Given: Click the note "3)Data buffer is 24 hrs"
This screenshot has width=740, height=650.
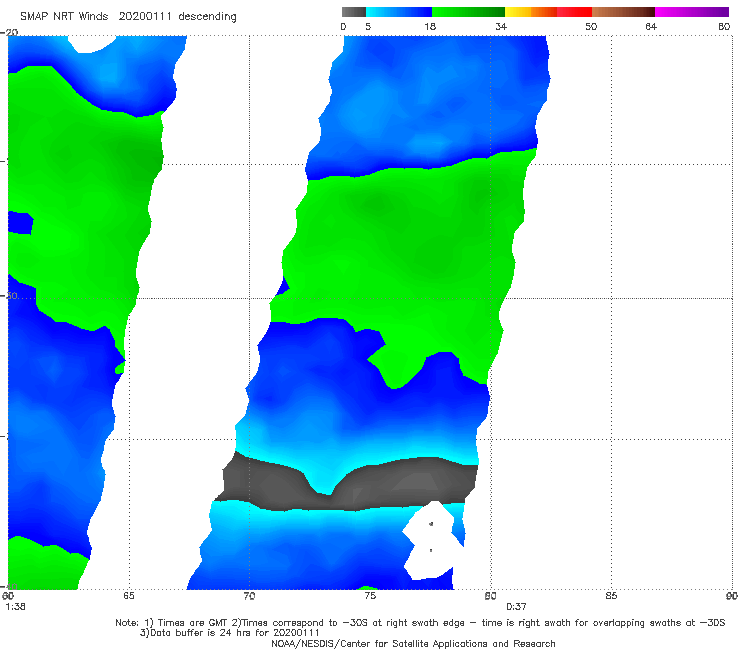Looking at the screenshot, I should click(229, 633).
